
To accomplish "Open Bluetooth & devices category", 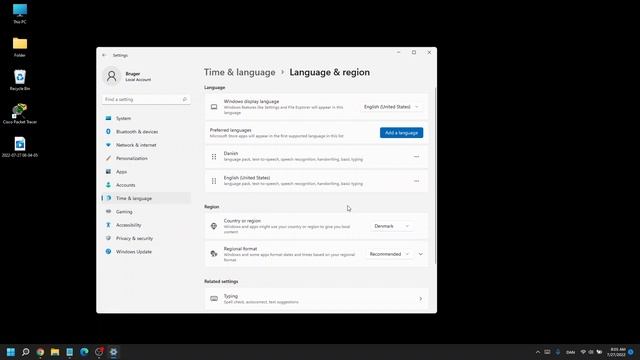I will (x=146, y=131).
